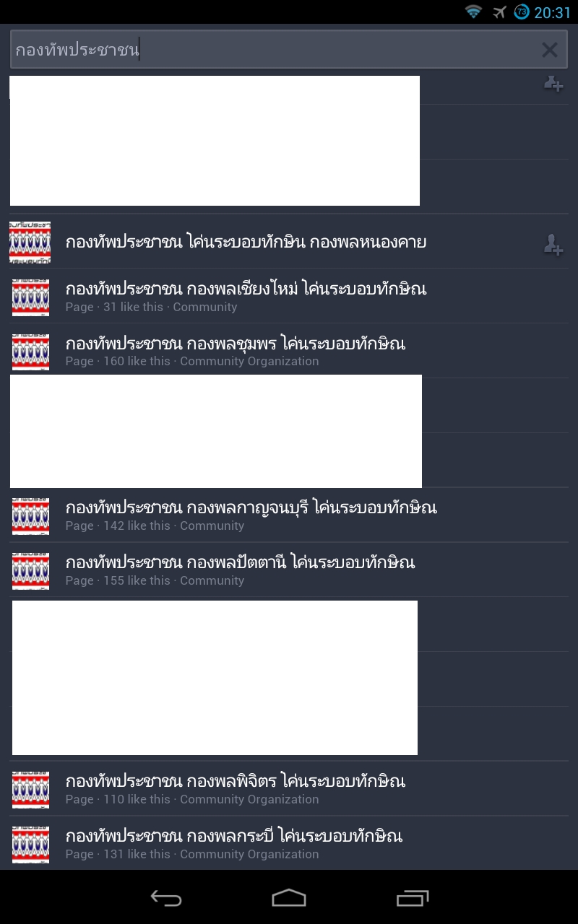
Task: Open กองพลกาญจนบุรี page with 142 likes
Action: click(x=289, y=515)
